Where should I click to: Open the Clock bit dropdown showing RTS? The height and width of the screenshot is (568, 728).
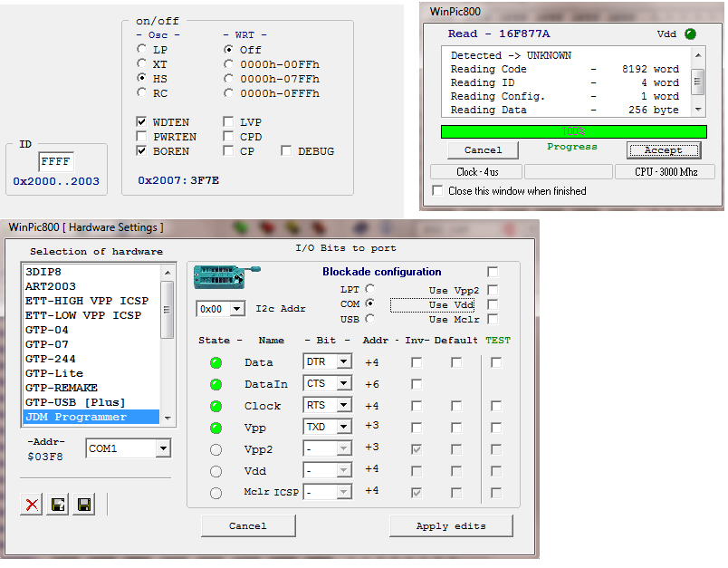click(x=343, y=405)
